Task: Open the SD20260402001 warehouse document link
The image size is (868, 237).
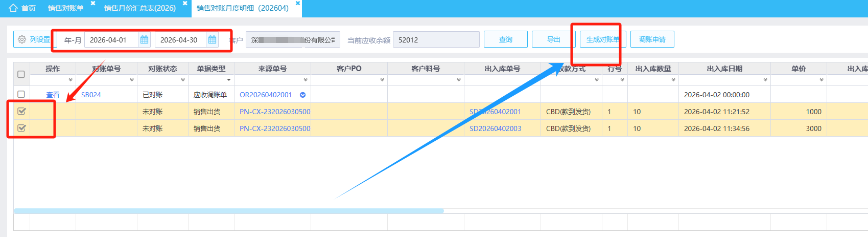Action: 495,112
